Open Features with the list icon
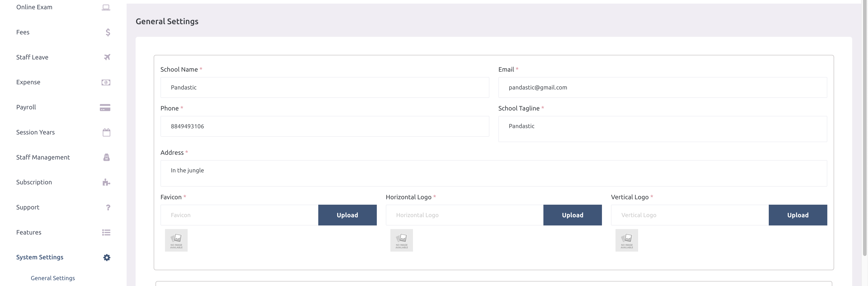868x286 pixels. [x=106, y=232]
